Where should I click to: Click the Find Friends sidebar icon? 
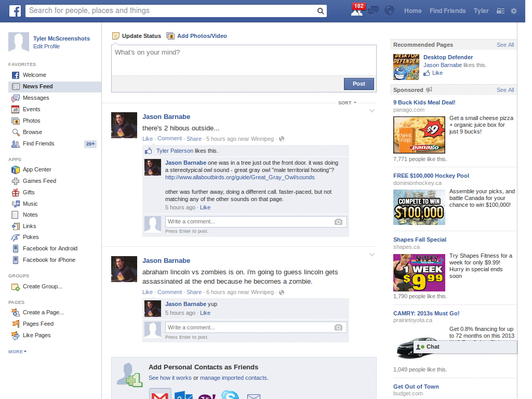click(16, 144)
